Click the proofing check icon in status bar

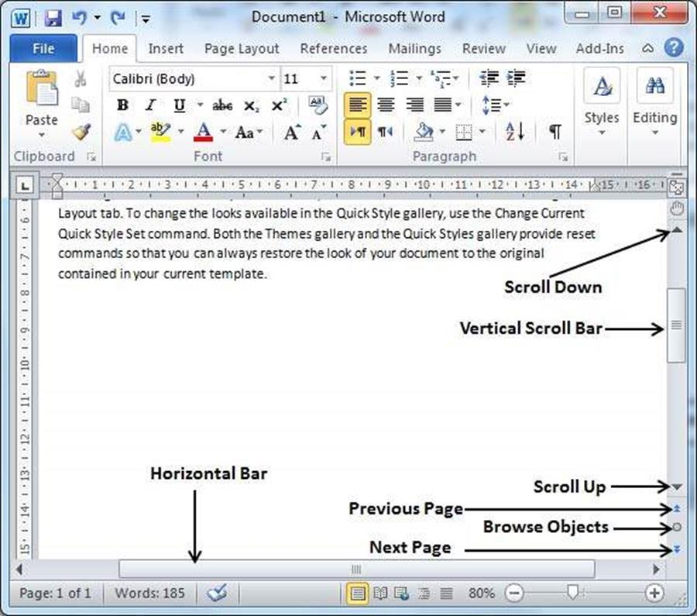click(x=218, y=593)
